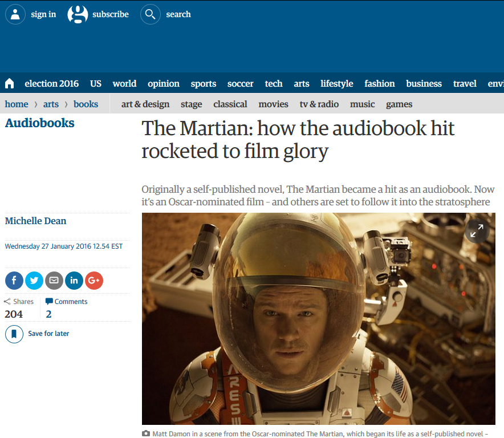Select the tv & radio subsection
The width and height of the screenshot is (504, 438).
point(319,104)
